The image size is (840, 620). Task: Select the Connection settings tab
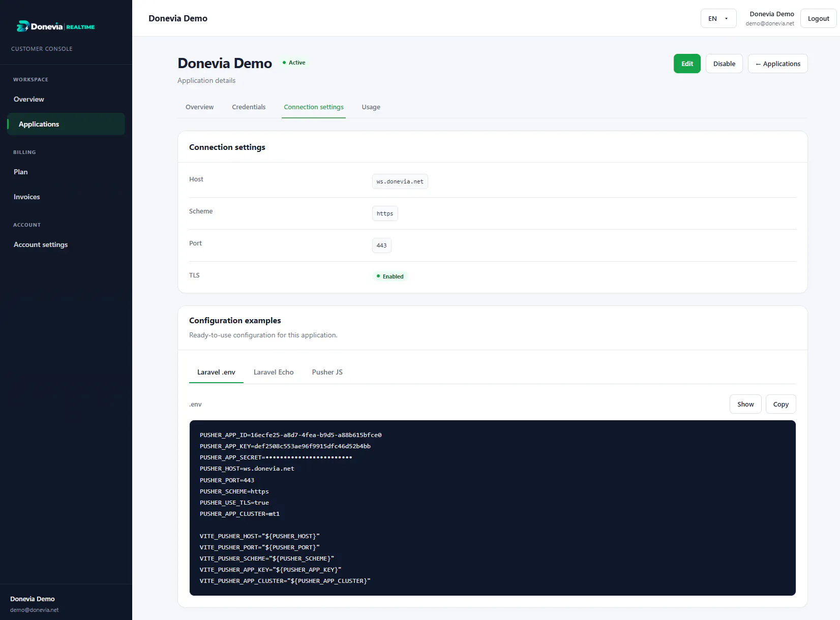(314, 107)
